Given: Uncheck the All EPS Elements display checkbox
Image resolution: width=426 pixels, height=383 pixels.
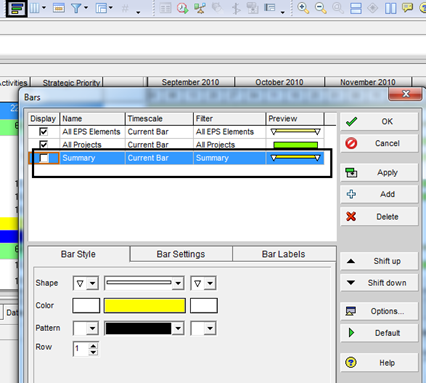Looking at the screenshot, I should [43, 131].
